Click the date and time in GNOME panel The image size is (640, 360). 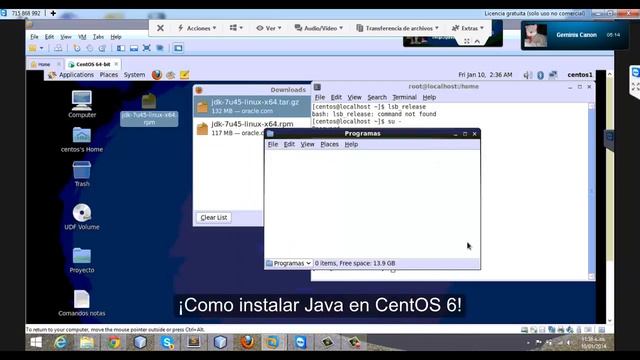pyautogui.click(x=485, y=75)
